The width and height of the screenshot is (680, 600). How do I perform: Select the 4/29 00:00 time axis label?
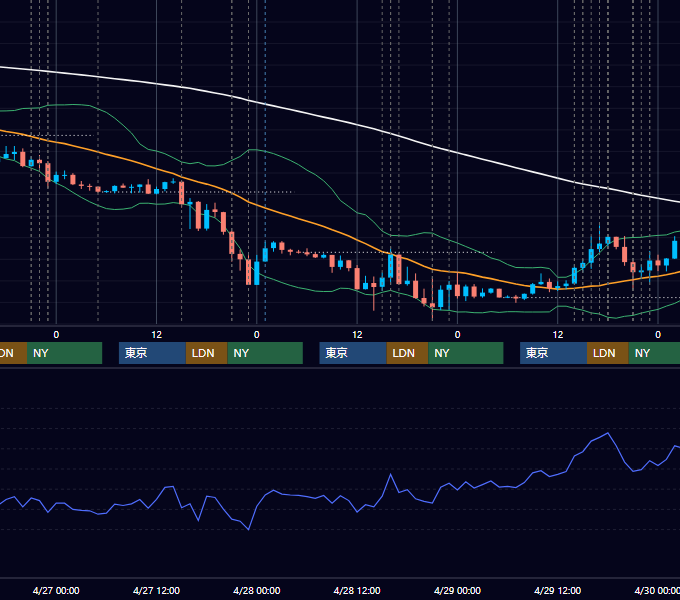coord(457,590)
